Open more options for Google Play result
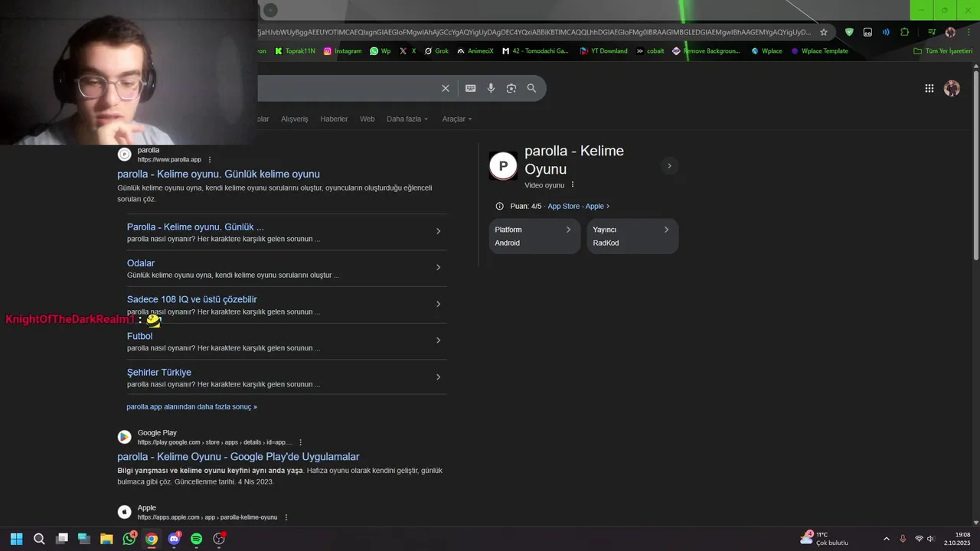The height and width of the screenshot is (551, 980). [x=300, y=442]
